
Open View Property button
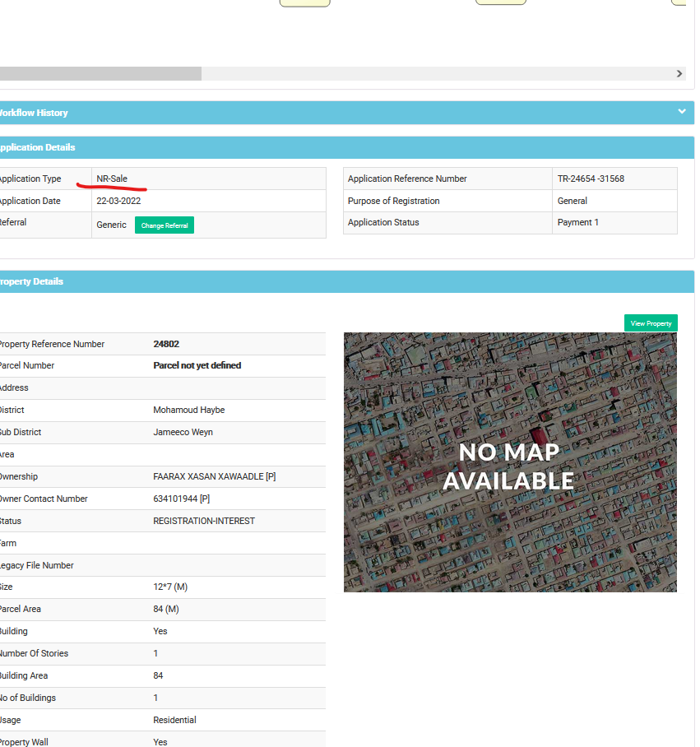click(x=651, y=323)
